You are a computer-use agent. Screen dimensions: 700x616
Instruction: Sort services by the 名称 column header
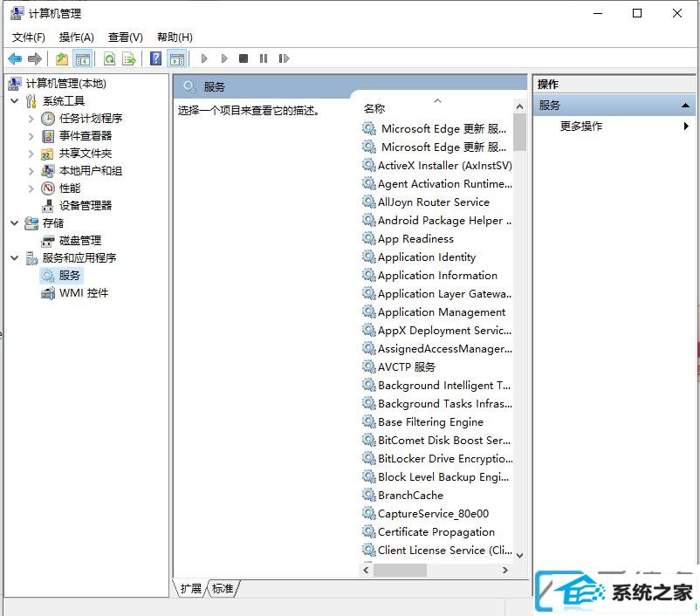(x=374, y=108)
